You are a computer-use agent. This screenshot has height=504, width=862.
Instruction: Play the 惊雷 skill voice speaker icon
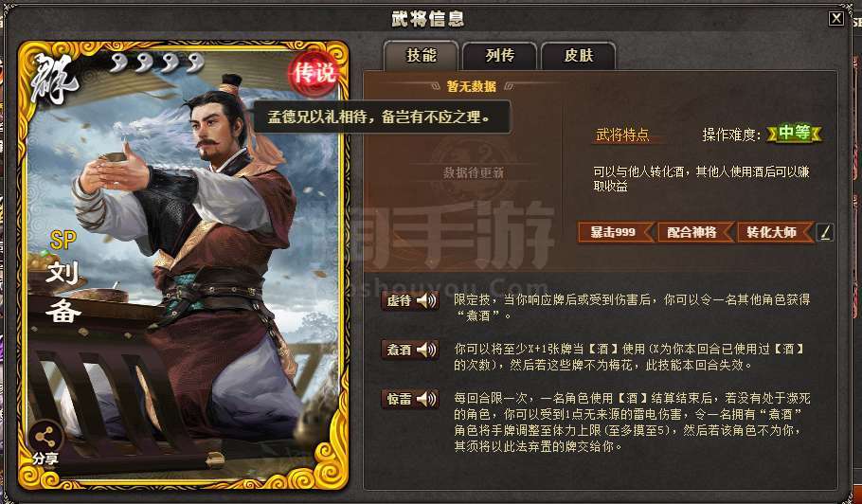click(x=426, y=399)
